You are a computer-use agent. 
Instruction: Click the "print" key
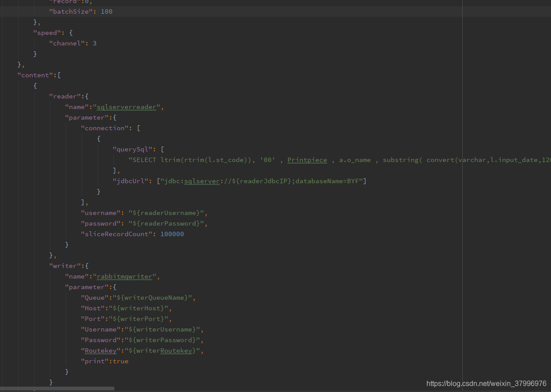pyautogui.click(x=94, y=361)
